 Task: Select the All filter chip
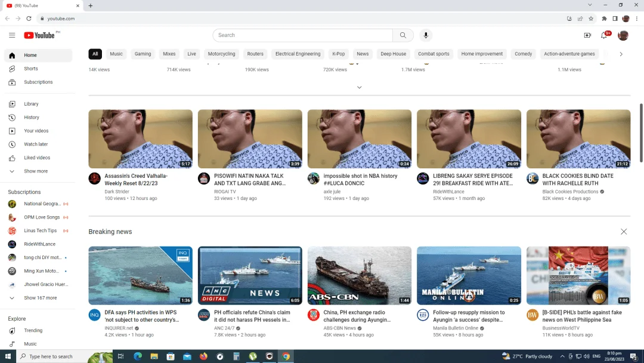95,54
